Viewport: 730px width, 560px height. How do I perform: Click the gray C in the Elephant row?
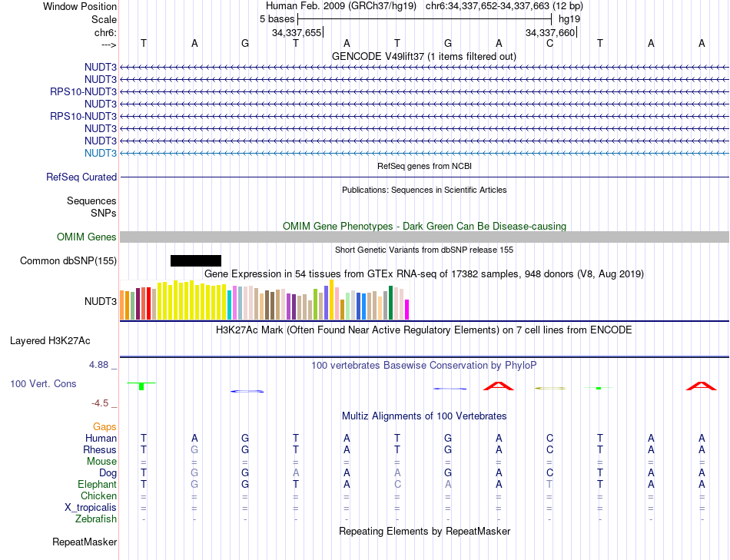tap(397, 484)
